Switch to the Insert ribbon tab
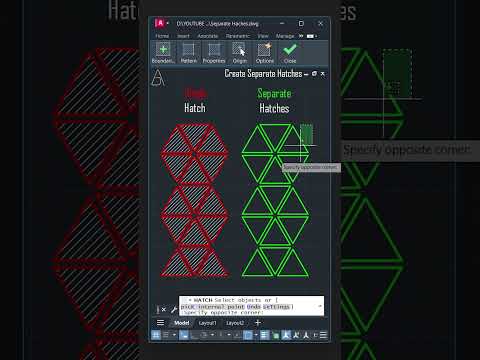Viewport: 480px width, 360px height. pyautogui.click(x=183, y=36)
